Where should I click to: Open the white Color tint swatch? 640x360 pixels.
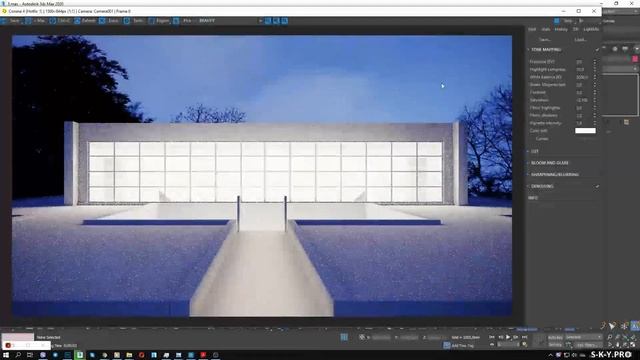click(x=585, y=131)
